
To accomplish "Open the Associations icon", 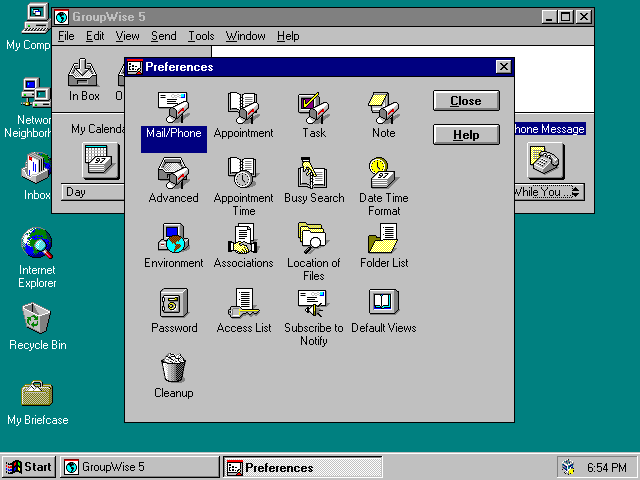I will pyautogui.click(x=243, y=238).
